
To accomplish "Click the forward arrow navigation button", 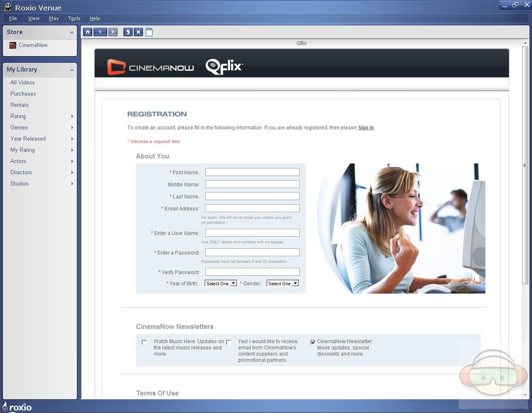I will 113,32.
